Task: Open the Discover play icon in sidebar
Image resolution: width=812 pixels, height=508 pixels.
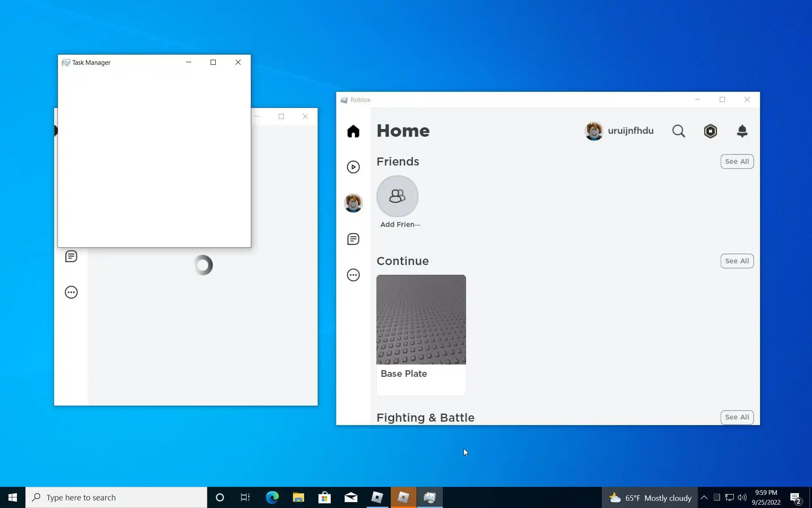Action: (x=353, y=167)
